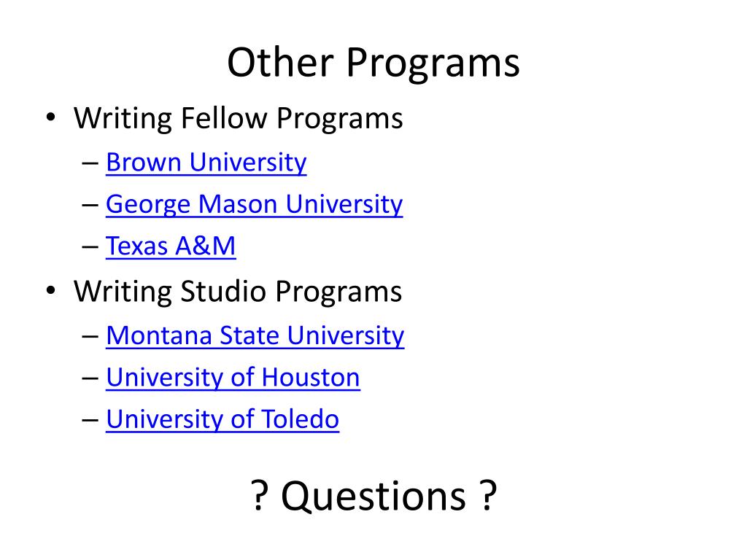
Task: Click the Texas A&M hyperlink
Action: (x=171, y=246)
